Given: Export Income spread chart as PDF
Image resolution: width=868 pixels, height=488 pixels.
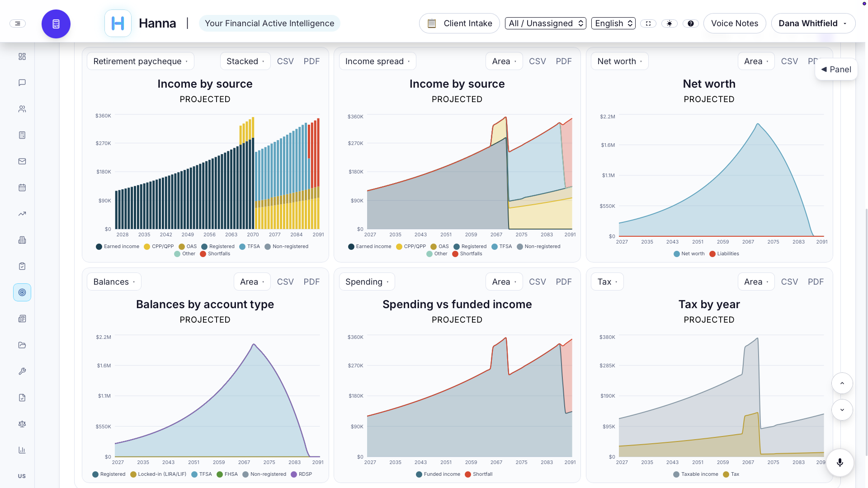Looking at the screenshot, I should [564, 61].
